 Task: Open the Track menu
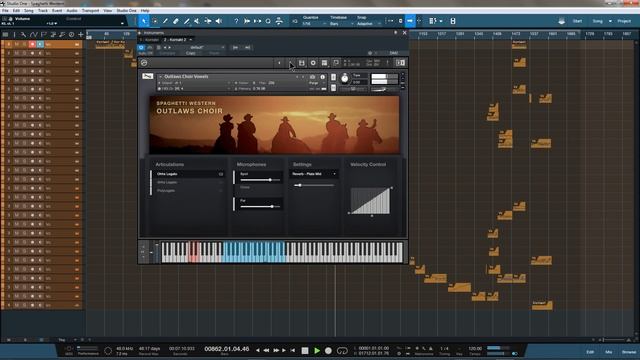tap(43, 11)
